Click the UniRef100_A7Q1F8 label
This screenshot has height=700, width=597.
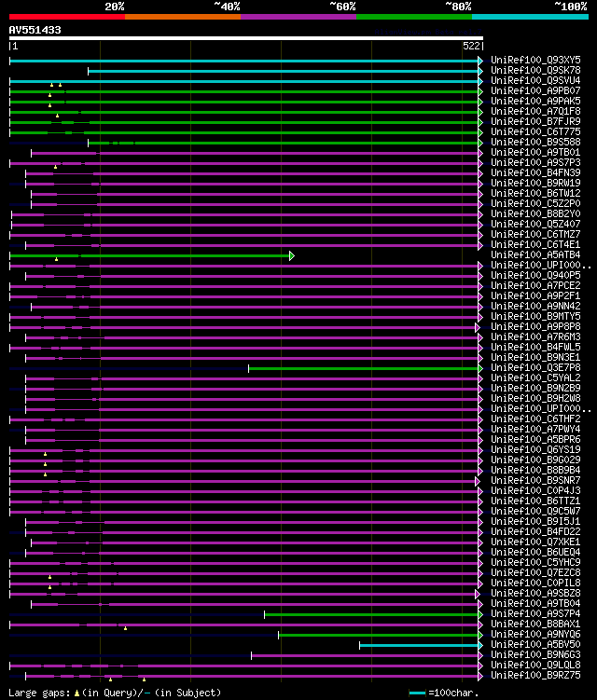point(535,111)
